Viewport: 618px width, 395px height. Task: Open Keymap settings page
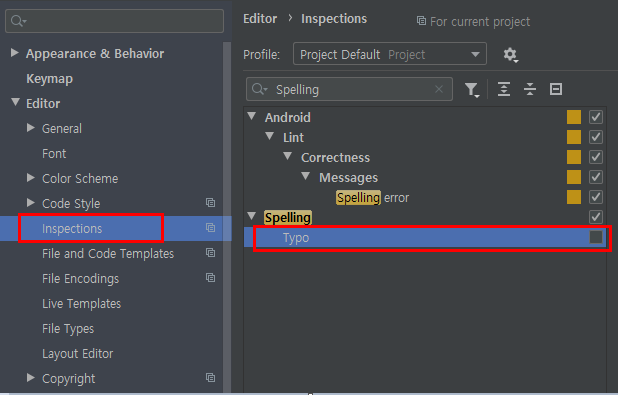tap(49, 78)
